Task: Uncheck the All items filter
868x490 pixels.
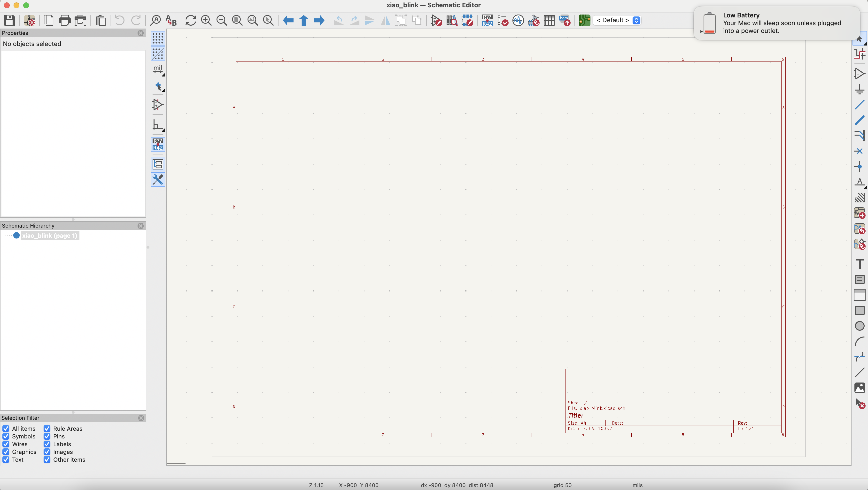Action: coord(6,428)
